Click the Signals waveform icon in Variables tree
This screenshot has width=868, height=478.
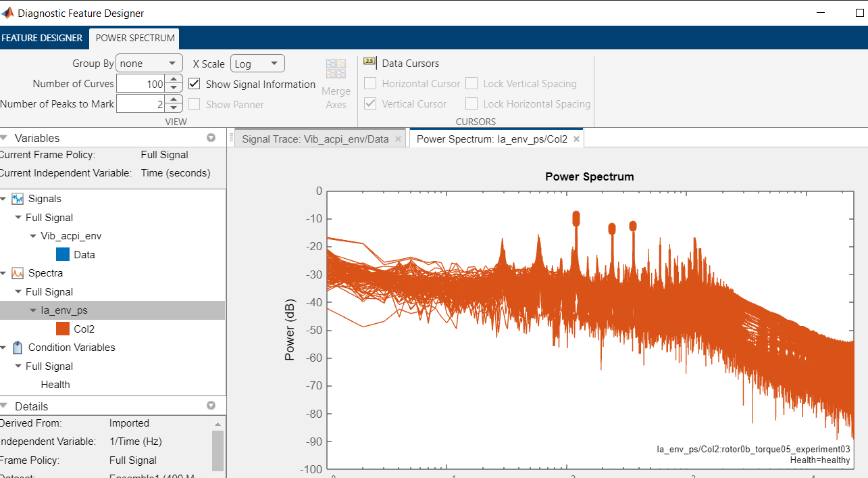coord(18,199)
